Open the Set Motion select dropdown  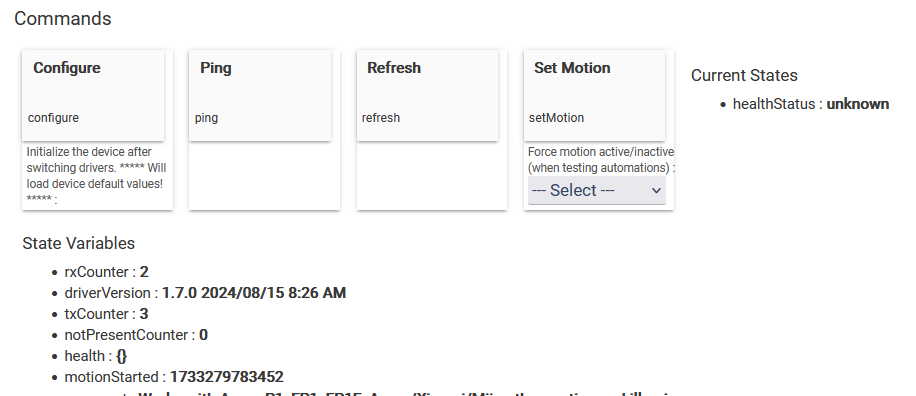point(596,190)
